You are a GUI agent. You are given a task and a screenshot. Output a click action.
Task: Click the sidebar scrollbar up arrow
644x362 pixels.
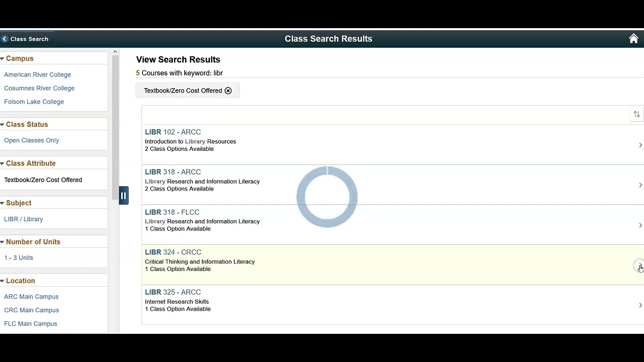coord(115,52)
